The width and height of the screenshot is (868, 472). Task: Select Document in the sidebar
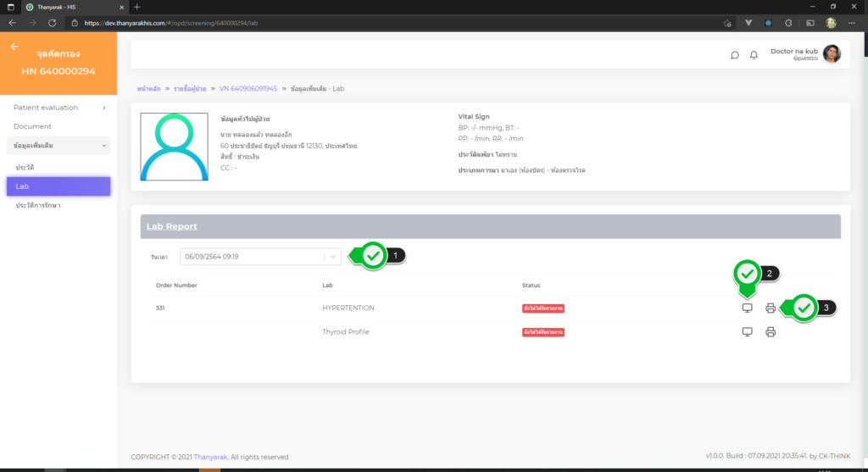[32, 126]
